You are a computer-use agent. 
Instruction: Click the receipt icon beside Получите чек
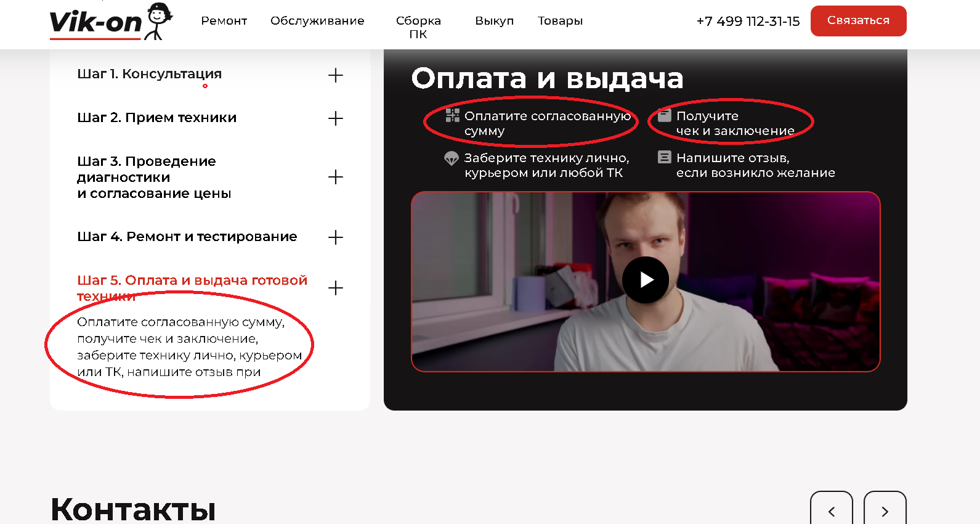coord(664,115)
